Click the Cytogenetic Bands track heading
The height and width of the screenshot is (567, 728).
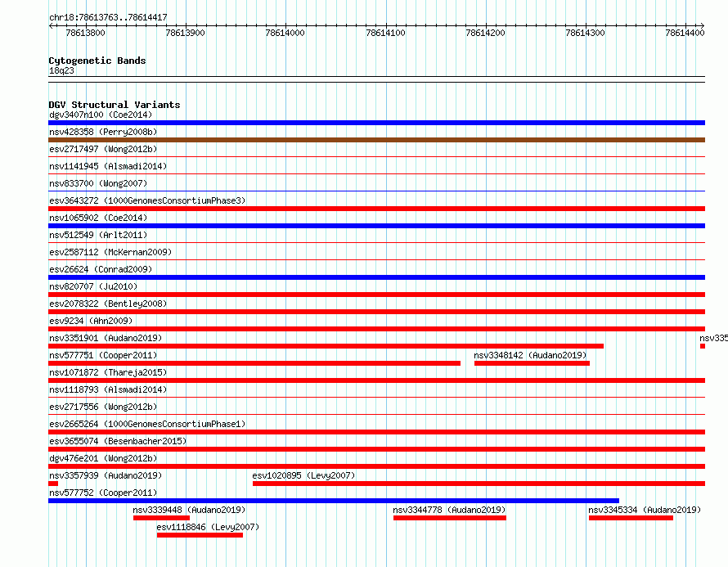coord(97,61)
